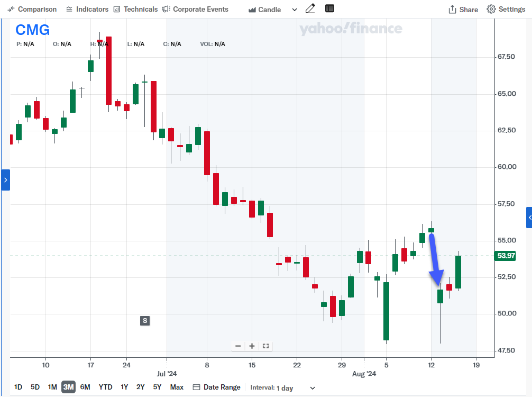This screenshot has width=532, height=397.
Task: Select the 5Y range
Action: (x=157, y=387)
